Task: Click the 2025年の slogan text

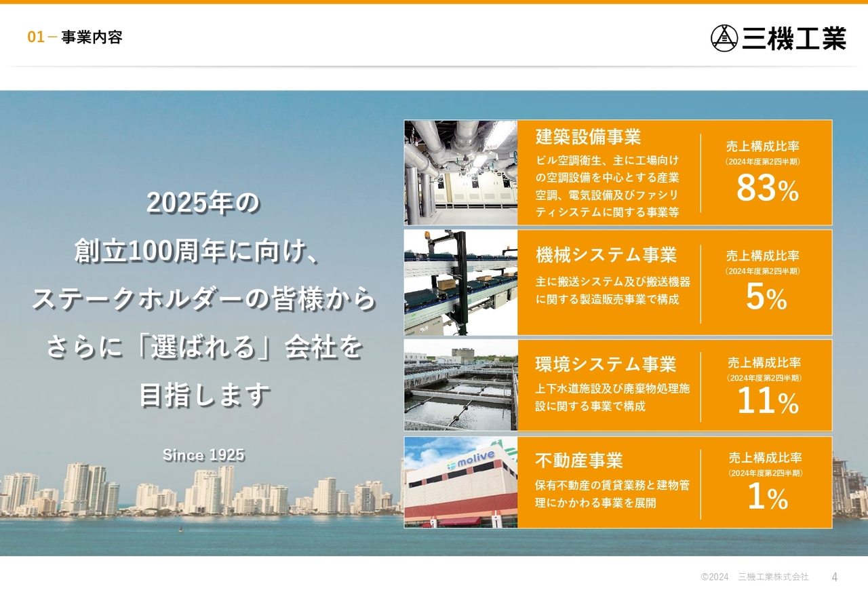Action: click(203, 201)
